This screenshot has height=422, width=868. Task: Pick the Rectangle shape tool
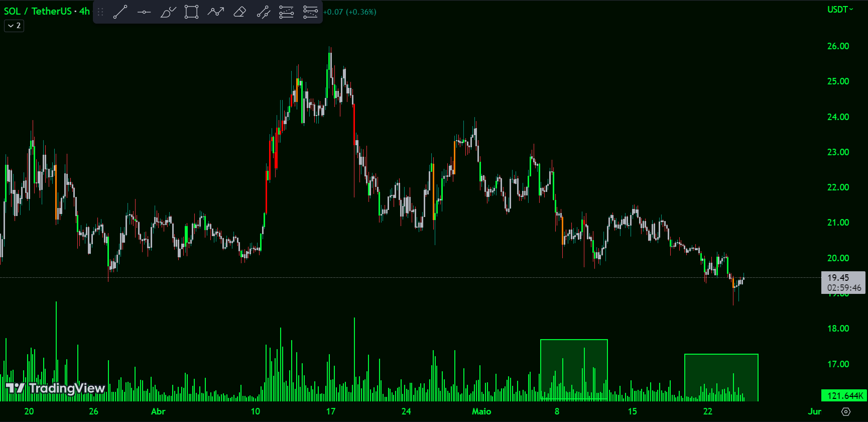pos(191,12)
